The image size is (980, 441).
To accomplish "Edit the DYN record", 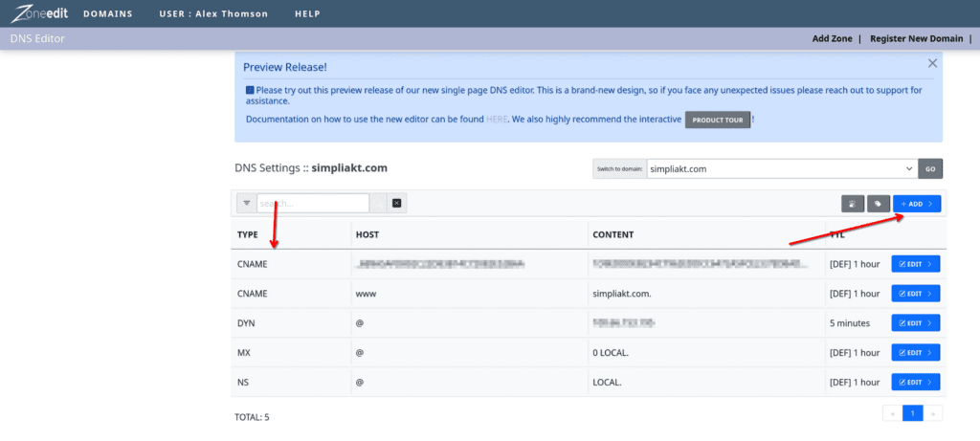I will pos(916,323).
